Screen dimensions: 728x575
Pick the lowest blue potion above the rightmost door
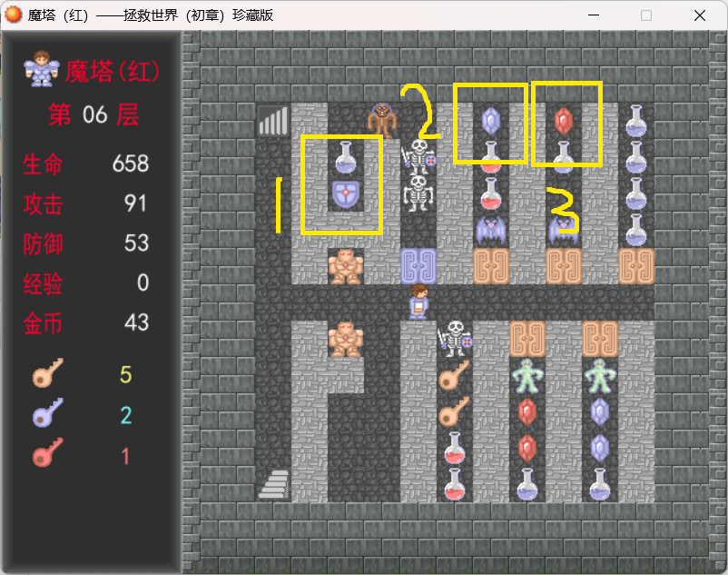tap(635, 230)
